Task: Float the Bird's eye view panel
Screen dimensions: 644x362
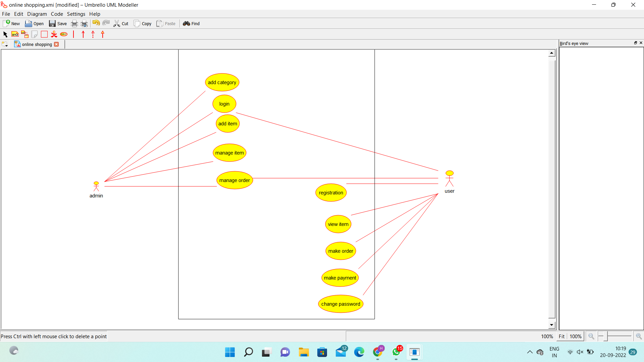Action: [x=635, y=43]
